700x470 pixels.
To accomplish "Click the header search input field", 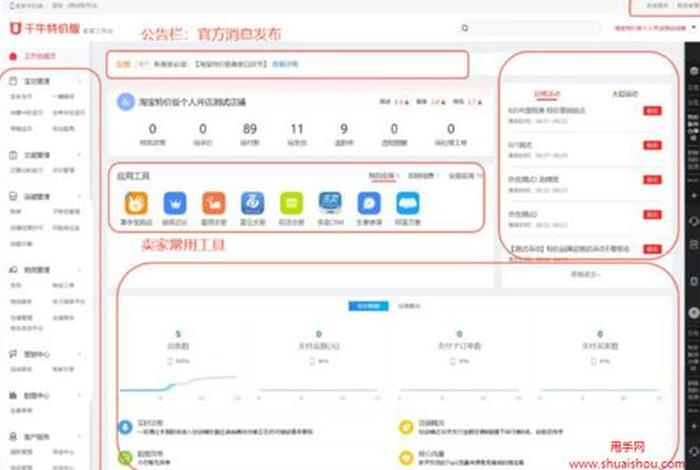I will 536,28.
